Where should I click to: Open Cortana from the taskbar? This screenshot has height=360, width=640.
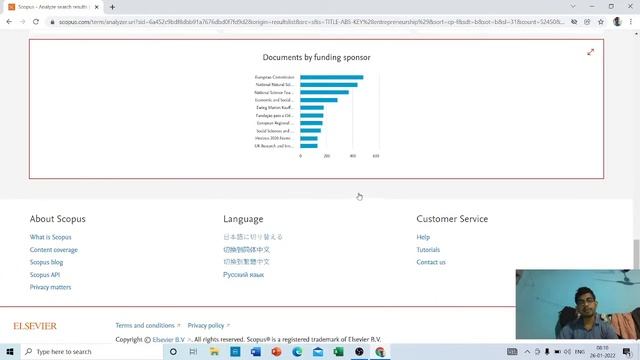pos(173,351)
